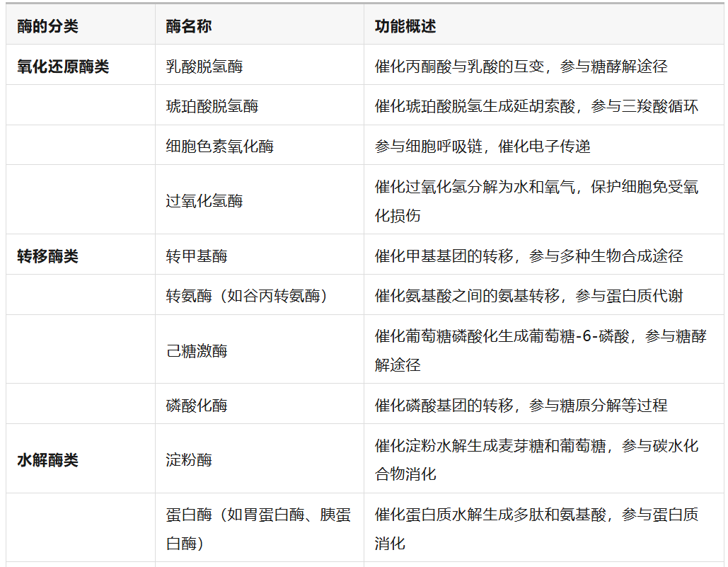Screen dimensions: 728x567
Task: Click the 催化葡萄糖磷酸化 function description
Action: (541, 350)
